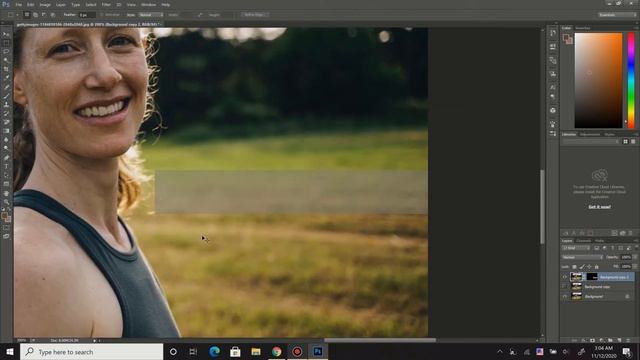The image size is (640, 360).
Task: Select the Hand tool
Action: pyautogui.click(x=6, y=193)
